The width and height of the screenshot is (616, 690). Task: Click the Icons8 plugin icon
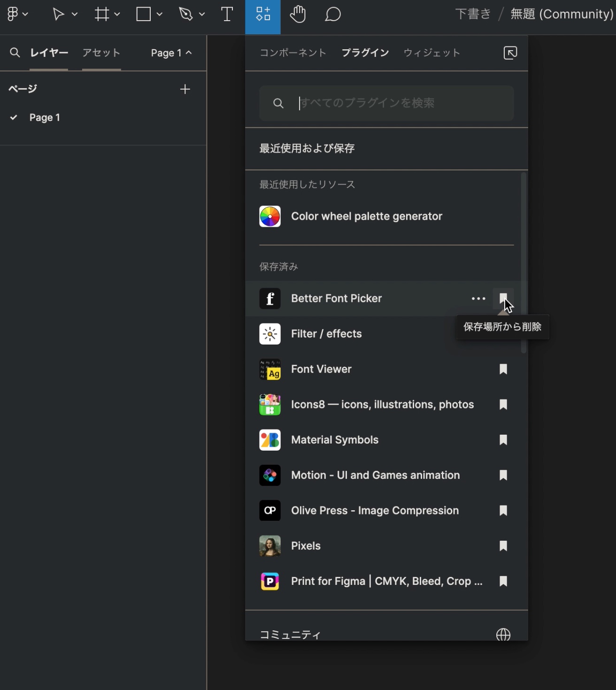coord(270,405)
